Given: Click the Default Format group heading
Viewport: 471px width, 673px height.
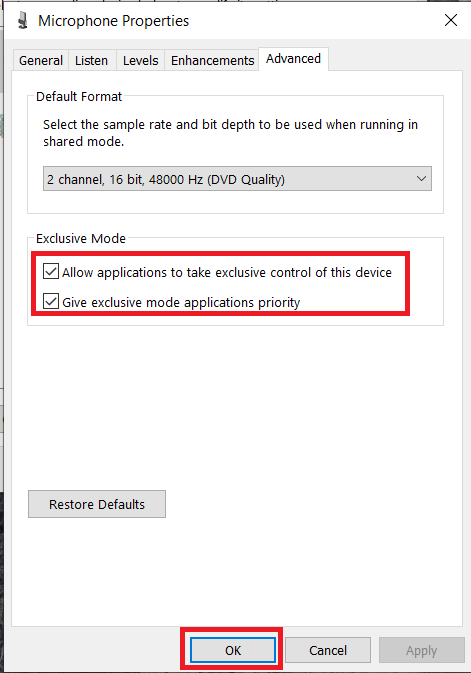Looking at the screenshot, I should click(x=79, y=97).
